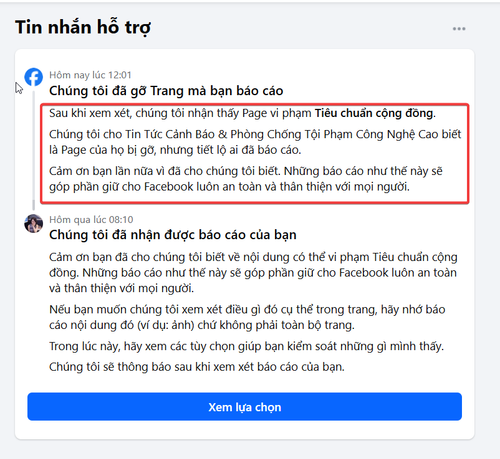
Task: Click the blue "Xem lựa chọn" button
Action: [245, 407]
